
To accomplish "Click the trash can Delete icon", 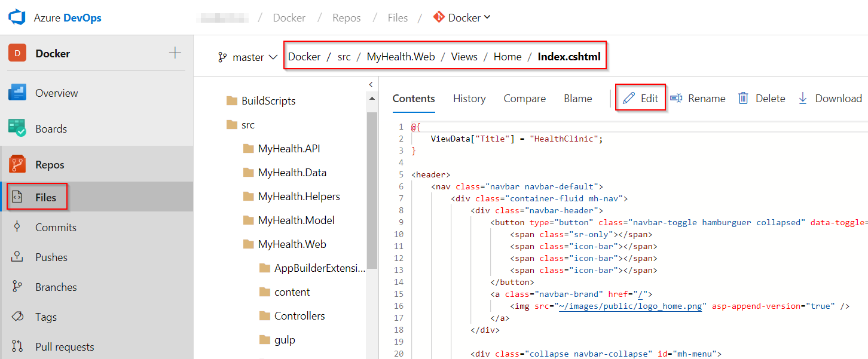I will coord(743,99).
